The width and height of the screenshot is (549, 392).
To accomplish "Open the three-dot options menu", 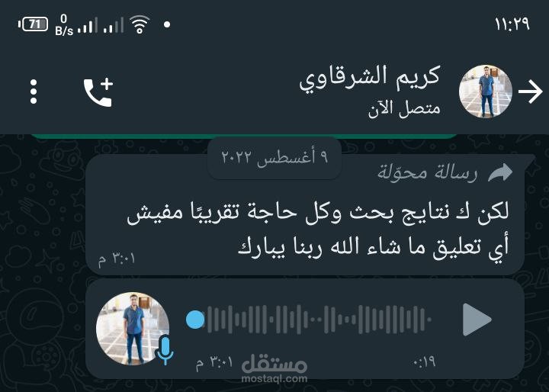I will tap(34, 92).
